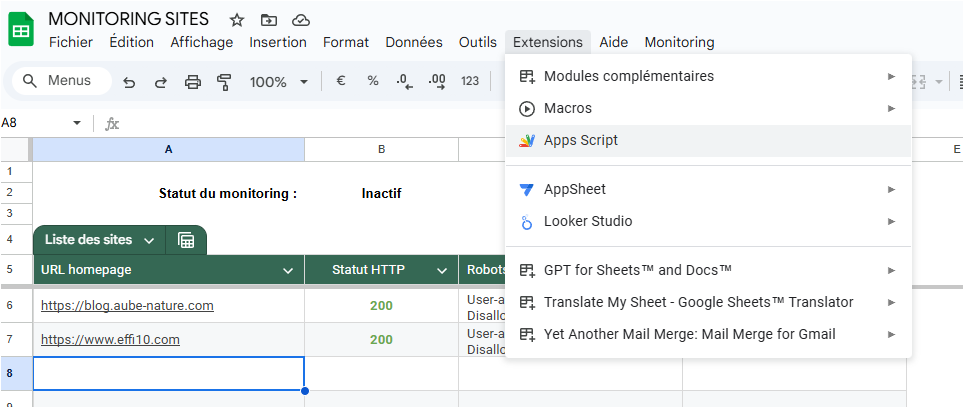
Task: Click the cloud save status icon
Action: pyautogui.click(x=300, y=20)
